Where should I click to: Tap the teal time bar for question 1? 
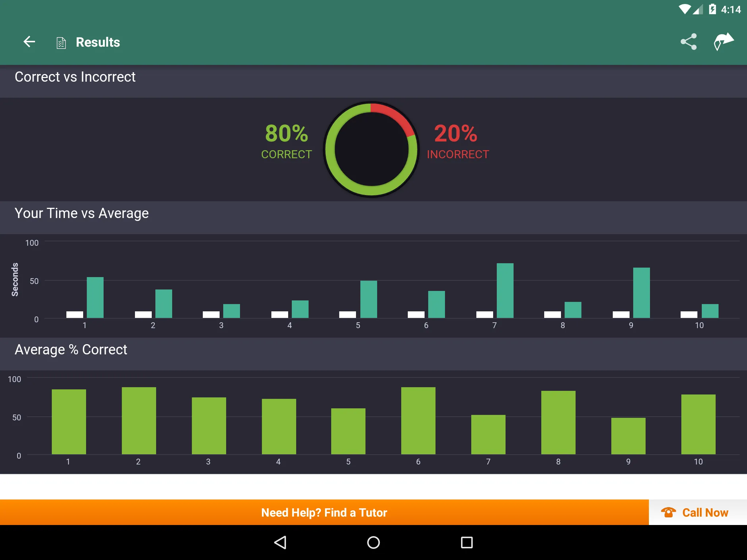coord(95,297)
